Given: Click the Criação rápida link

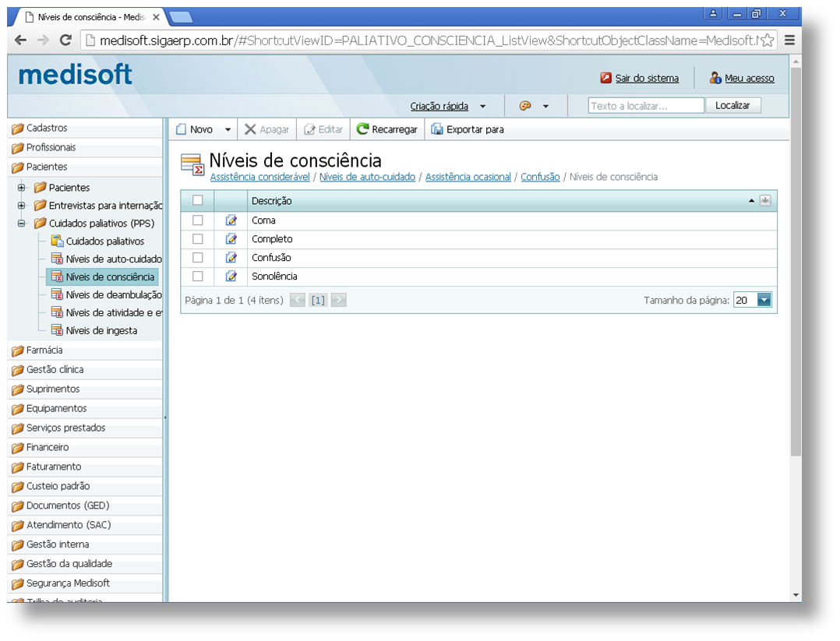Looking at the screenshot, I should tap(439, 106).
